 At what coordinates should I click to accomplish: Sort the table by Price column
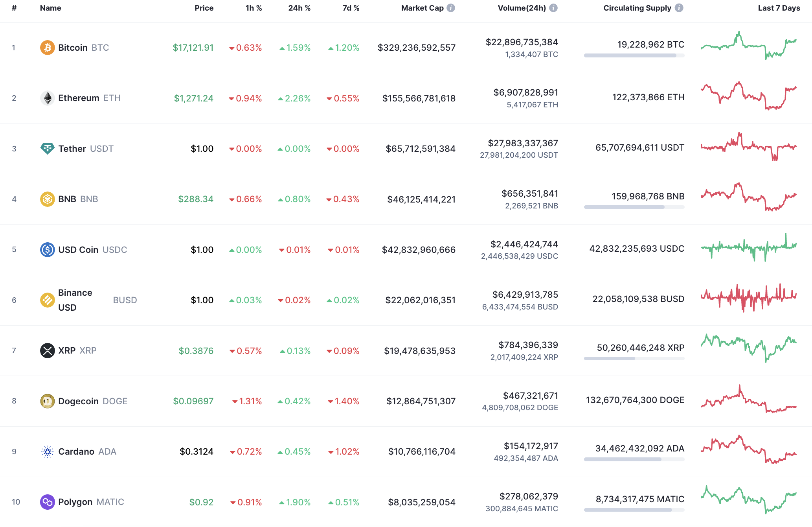(x=204, y=7)
